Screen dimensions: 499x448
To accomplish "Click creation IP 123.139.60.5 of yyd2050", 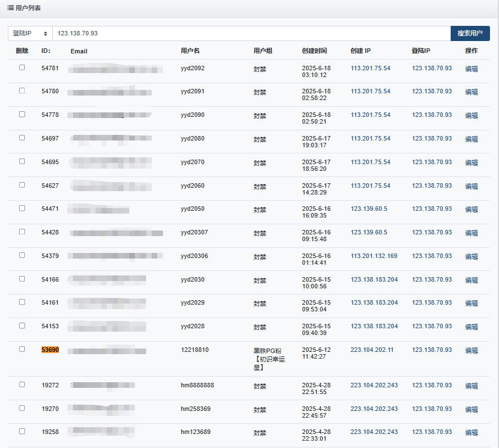I will pos(369,209).
